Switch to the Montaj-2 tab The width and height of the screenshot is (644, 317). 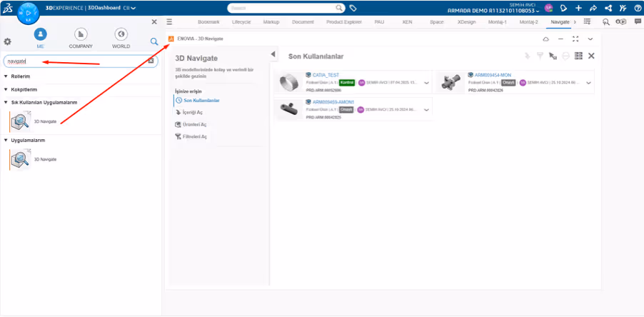pyautogui.click(x=528, y=21)
